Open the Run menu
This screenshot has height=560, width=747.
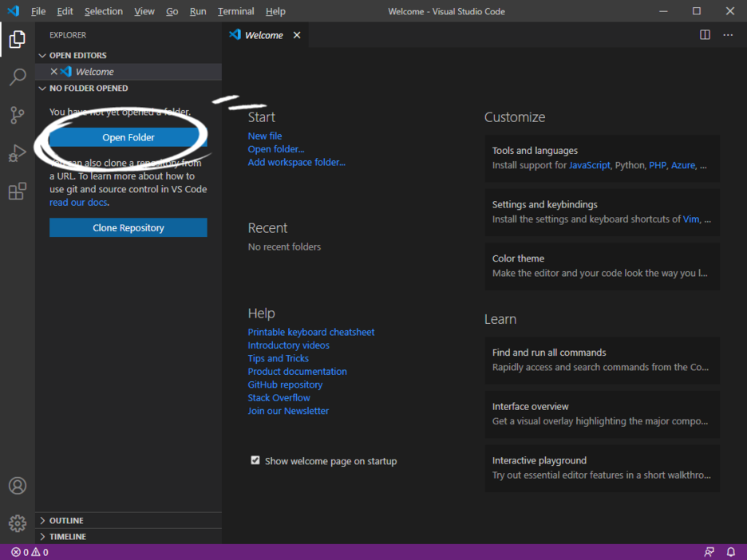point(198,11)
